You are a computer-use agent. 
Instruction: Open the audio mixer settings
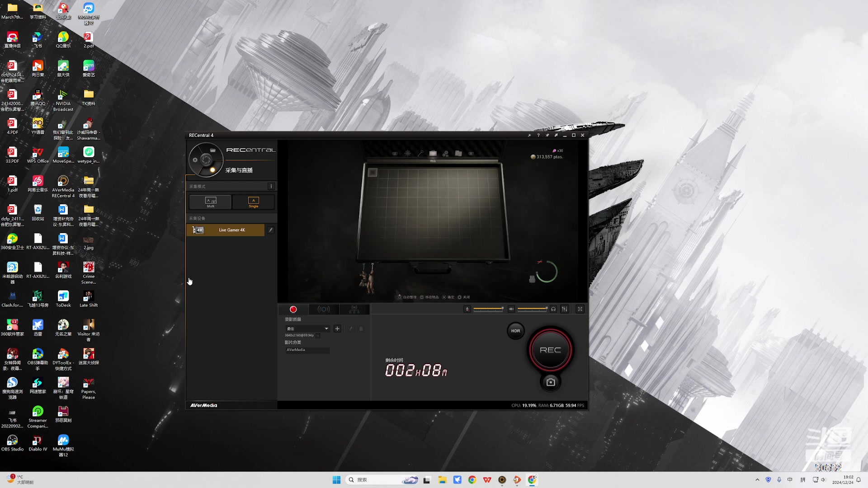pos(564,309)
